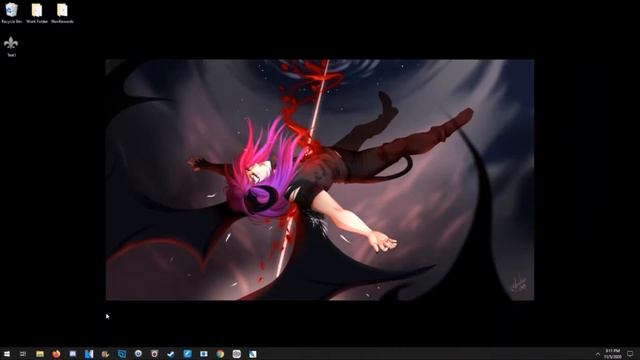Screen dimensions: 640x360
Task: Select the Recycle Bin desktop icon
Action: tap(11, 13)
